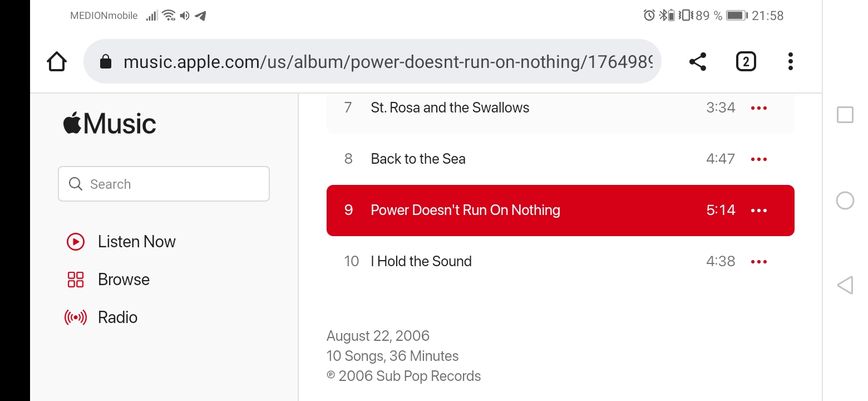Tap the browser home icon
This screenshot has height=401, width=868.
coord(57,61)
